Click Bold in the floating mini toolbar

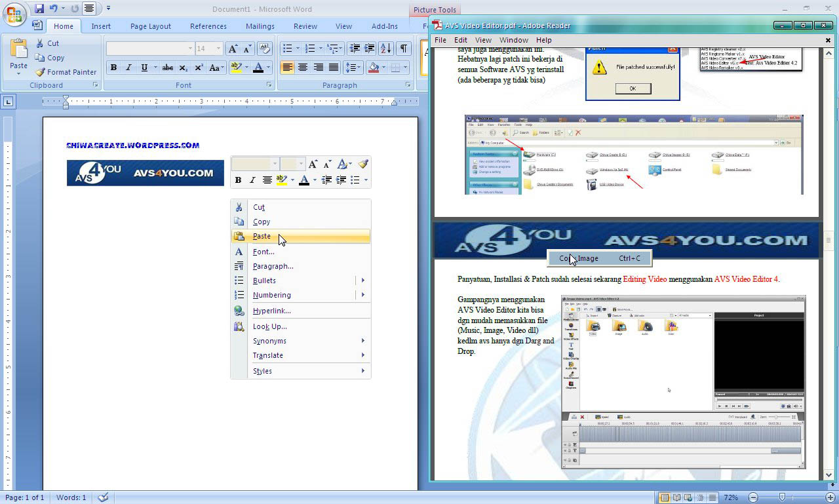tap(239, 180)
